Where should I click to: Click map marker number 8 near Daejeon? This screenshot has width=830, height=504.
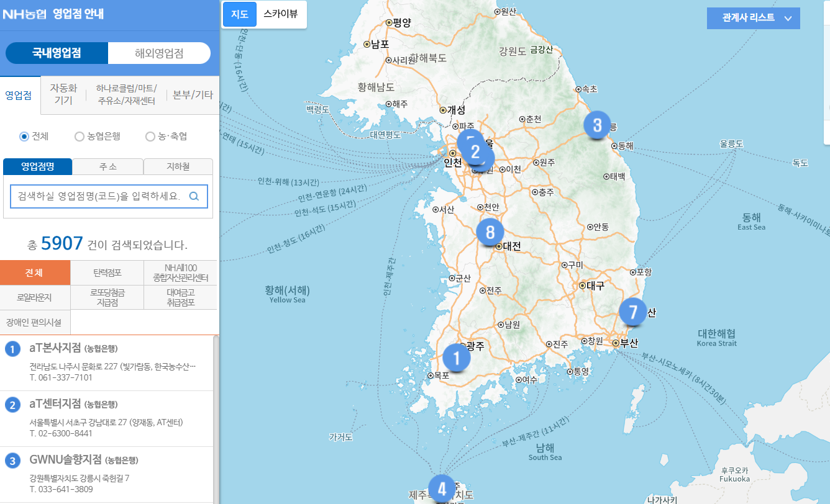(x=490, y=232)
